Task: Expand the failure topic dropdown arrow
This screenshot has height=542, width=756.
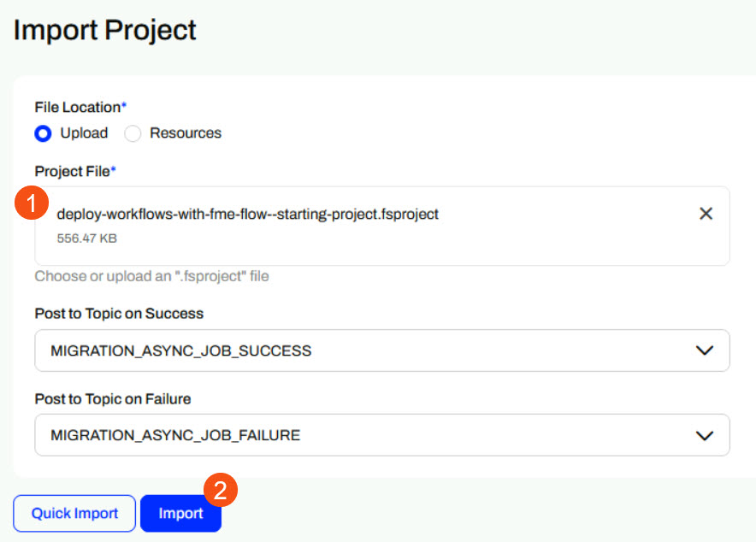Action: click(x=704, y=435)
